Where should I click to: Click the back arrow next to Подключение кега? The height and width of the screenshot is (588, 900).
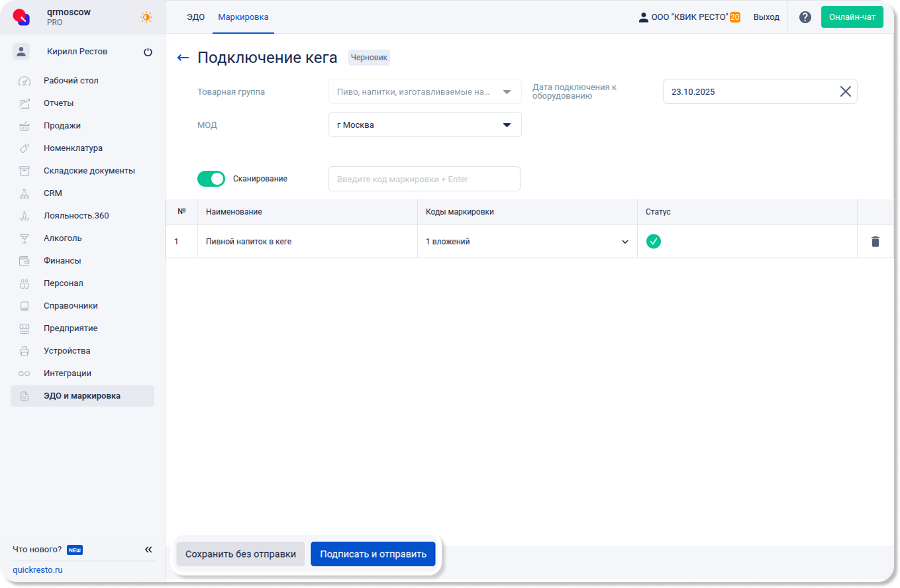pos(183,58)
